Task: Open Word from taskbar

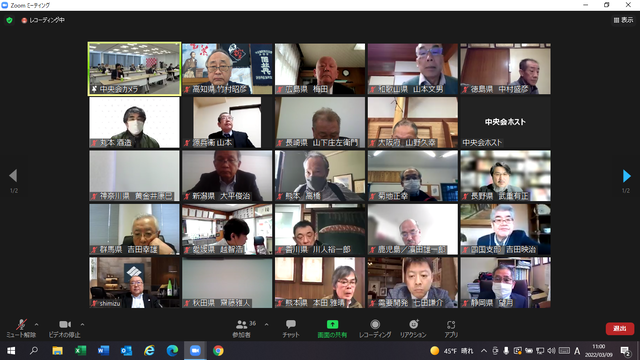Action: pos(103,351)
